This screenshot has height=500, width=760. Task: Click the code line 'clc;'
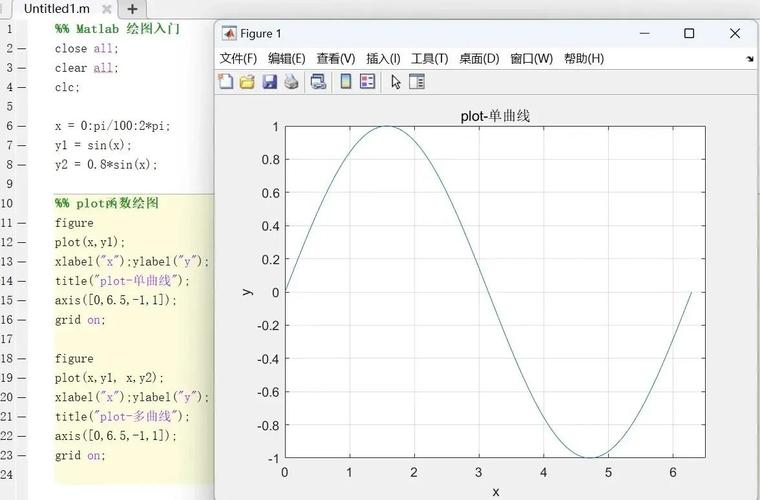point(67,87)
